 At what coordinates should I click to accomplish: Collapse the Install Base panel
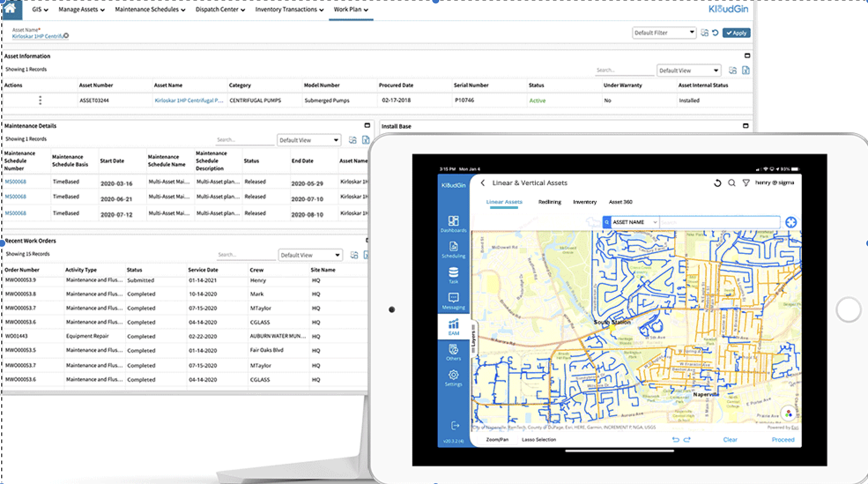pos(746,125)
